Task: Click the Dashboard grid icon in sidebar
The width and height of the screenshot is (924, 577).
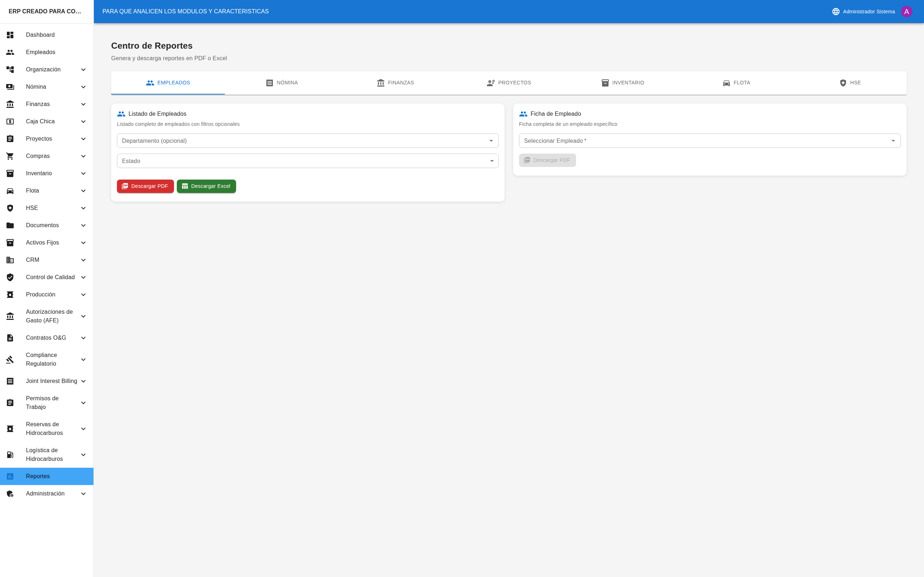Action: (10, 35)
